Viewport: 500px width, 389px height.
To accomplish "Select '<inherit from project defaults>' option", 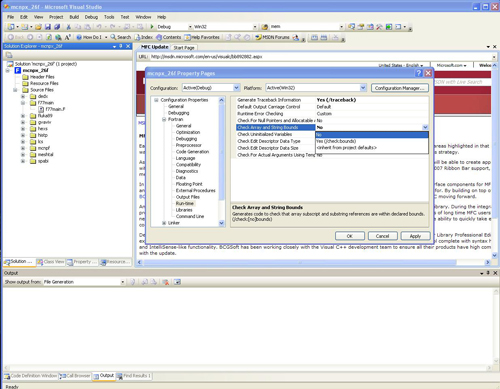I will point(372,148).
